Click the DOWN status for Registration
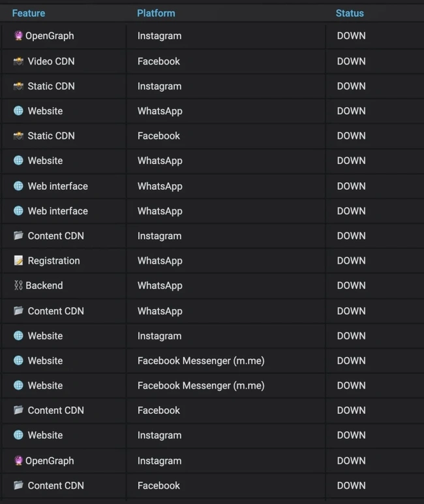424x504 pixels. pos(351,260)
